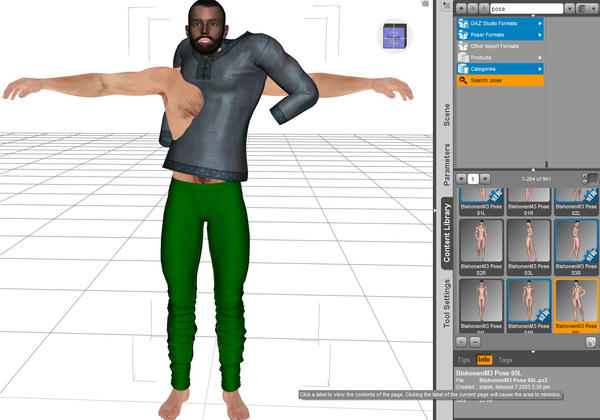Switch to the Tool Settings tab
This screenshot has width=600, height=420.
[447, 303]
